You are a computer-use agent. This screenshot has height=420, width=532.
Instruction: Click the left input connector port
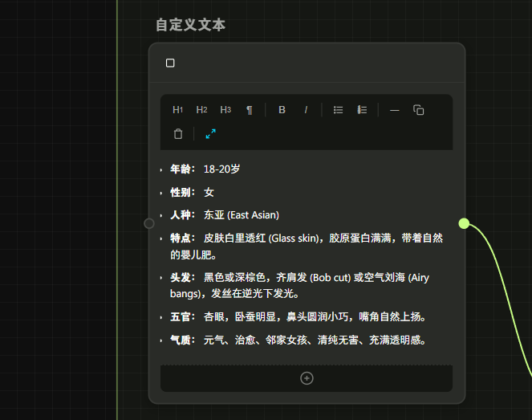(149, 223)
